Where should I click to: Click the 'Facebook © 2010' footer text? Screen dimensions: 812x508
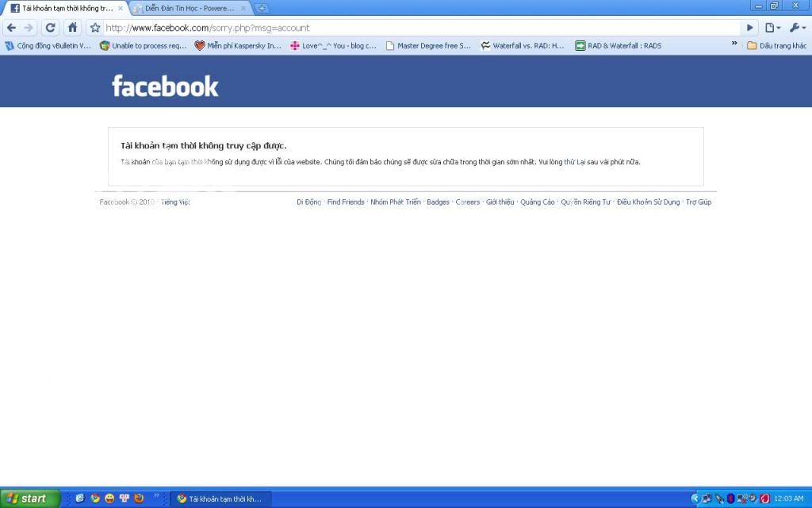127,202
